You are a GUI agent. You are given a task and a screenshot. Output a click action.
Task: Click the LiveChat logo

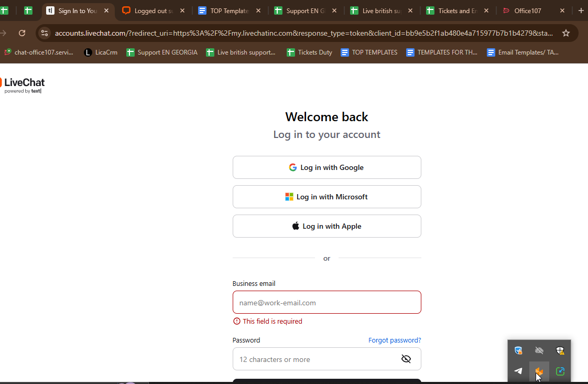23,85
